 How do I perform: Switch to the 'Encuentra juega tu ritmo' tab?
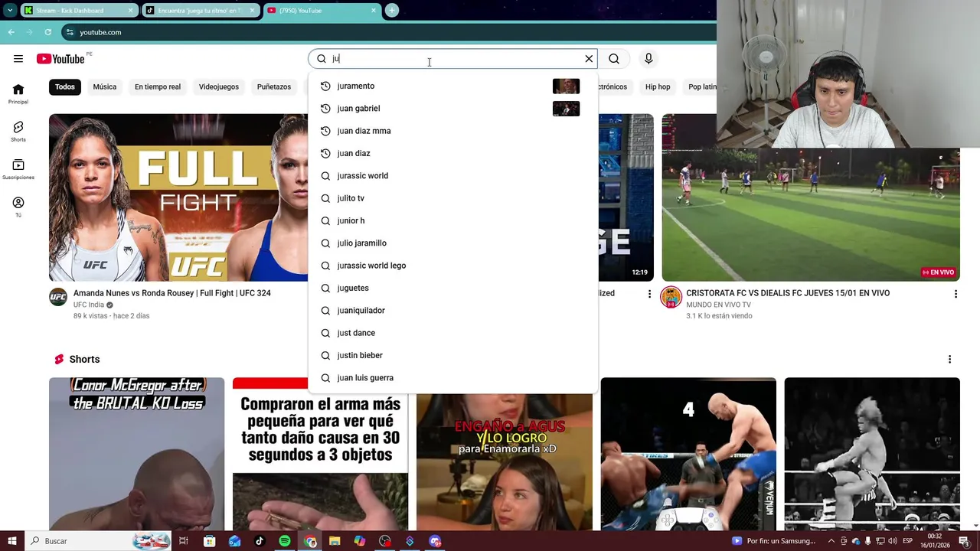201,11
